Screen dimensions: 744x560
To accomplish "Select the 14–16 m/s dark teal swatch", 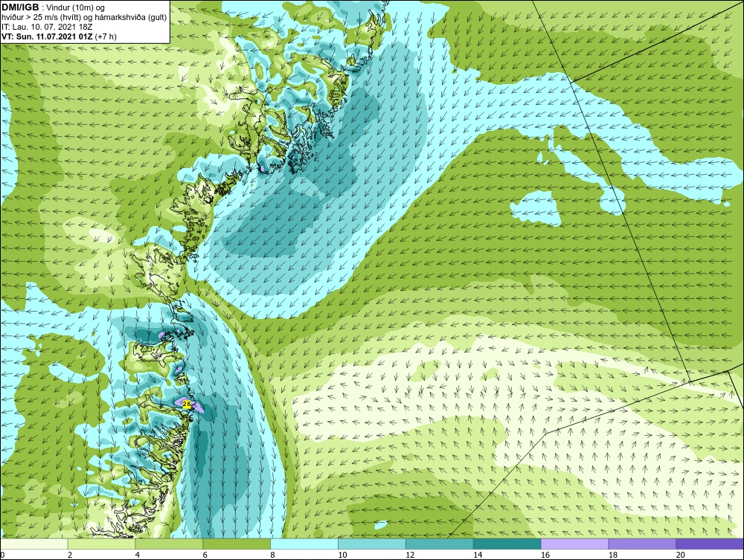I will point(507,544).
